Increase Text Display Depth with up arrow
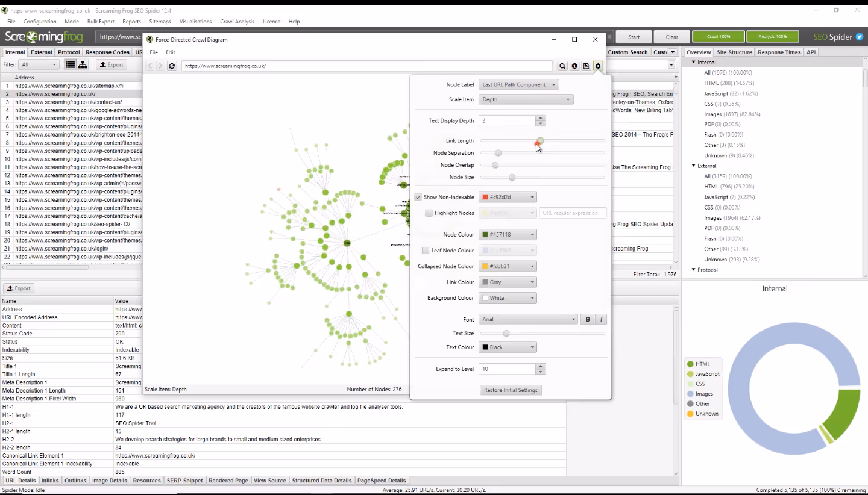Screen dimensions: 868x495 pyautogui.click(x=540, y=118)
